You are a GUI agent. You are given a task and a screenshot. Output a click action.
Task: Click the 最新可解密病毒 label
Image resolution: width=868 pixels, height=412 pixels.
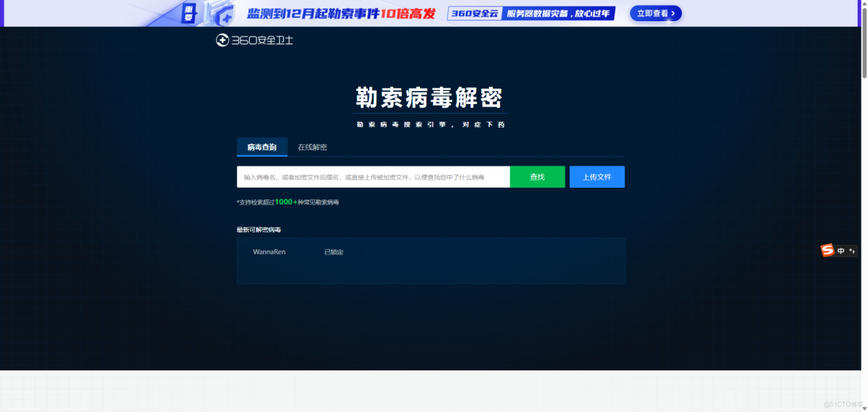259,229
